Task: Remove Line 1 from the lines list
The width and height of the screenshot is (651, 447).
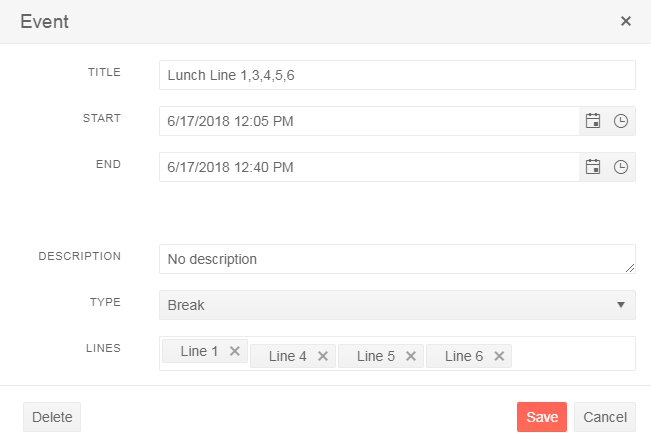Action: (x=235, y=351)
